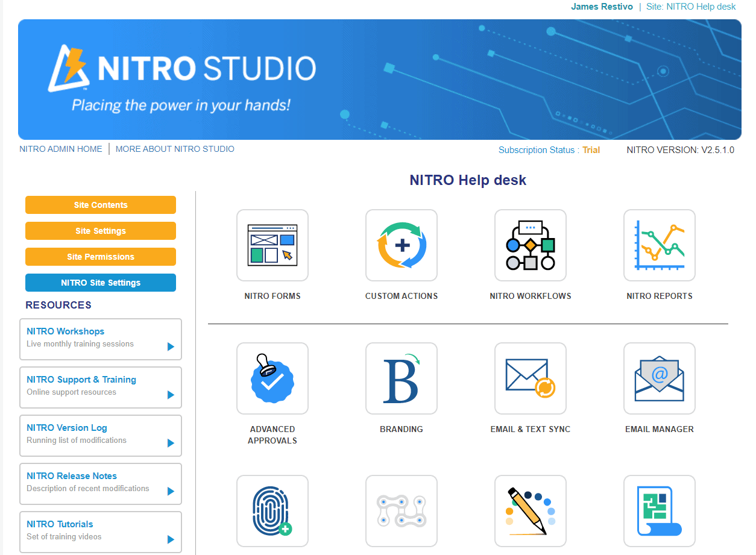Expand NITRO Workshops details
This screenshot has width=756, height=555.
tap(100, 339)
